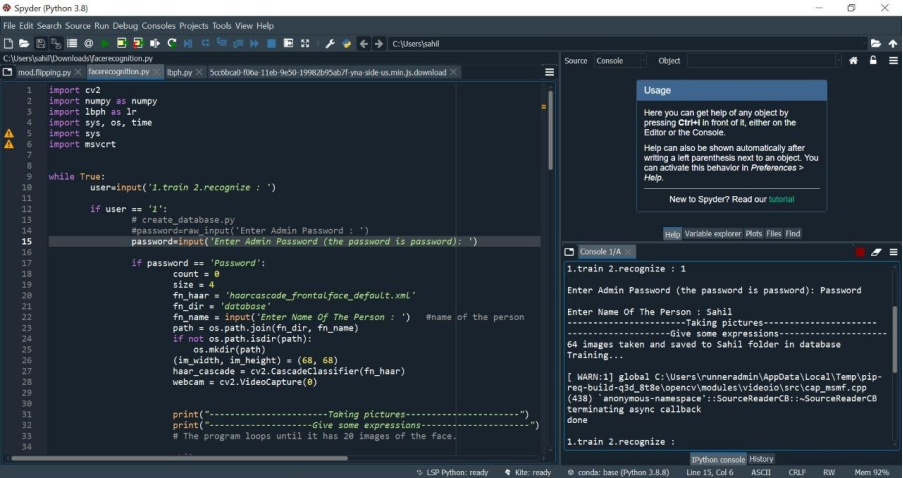Open Help pane hamburger options menu
The height and width of the screenshot is (478, 903).
point(893,60)
